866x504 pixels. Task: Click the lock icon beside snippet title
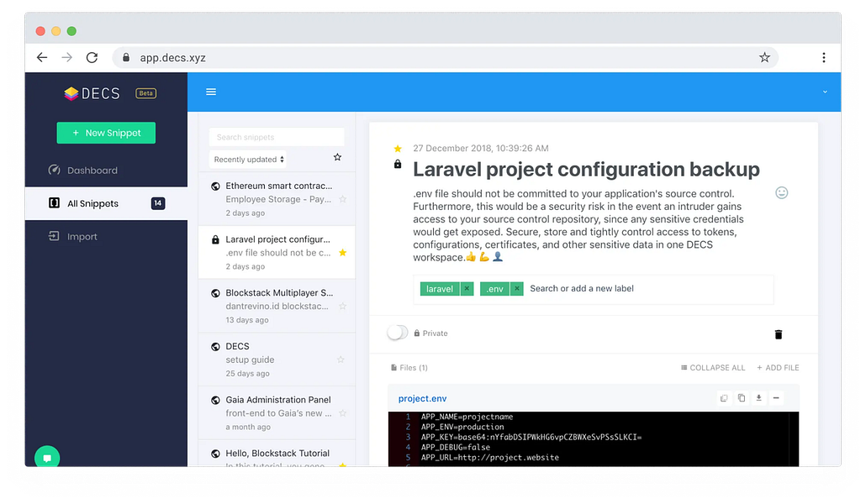(398, 164)
